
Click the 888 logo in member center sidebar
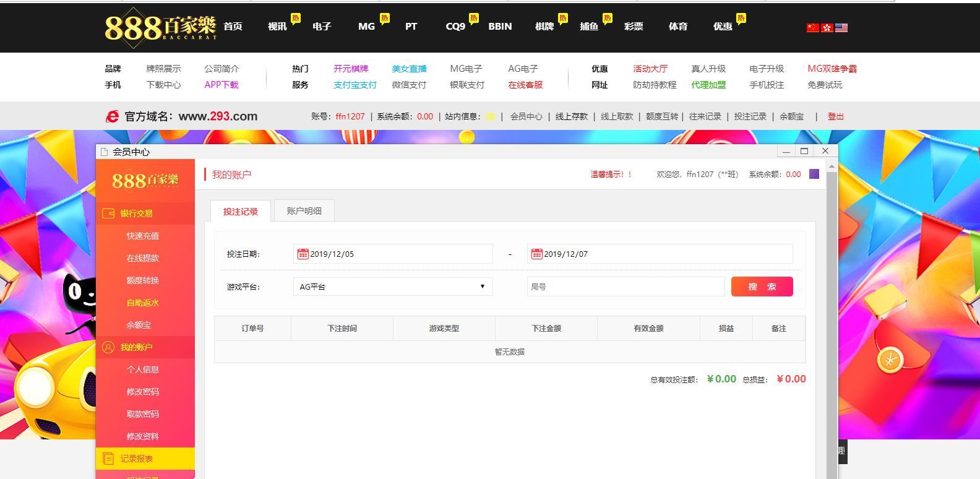[x=145, y=180]
